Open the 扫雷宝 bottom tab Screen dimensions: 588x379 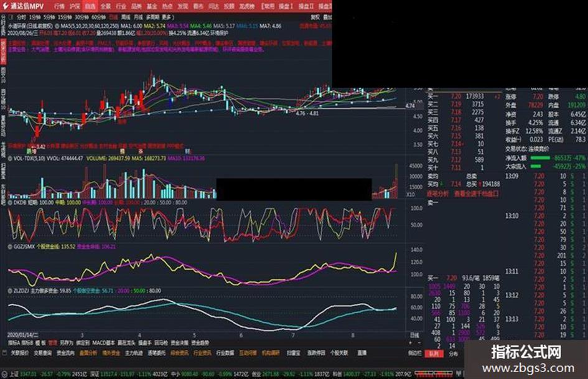tap(293, 353)
